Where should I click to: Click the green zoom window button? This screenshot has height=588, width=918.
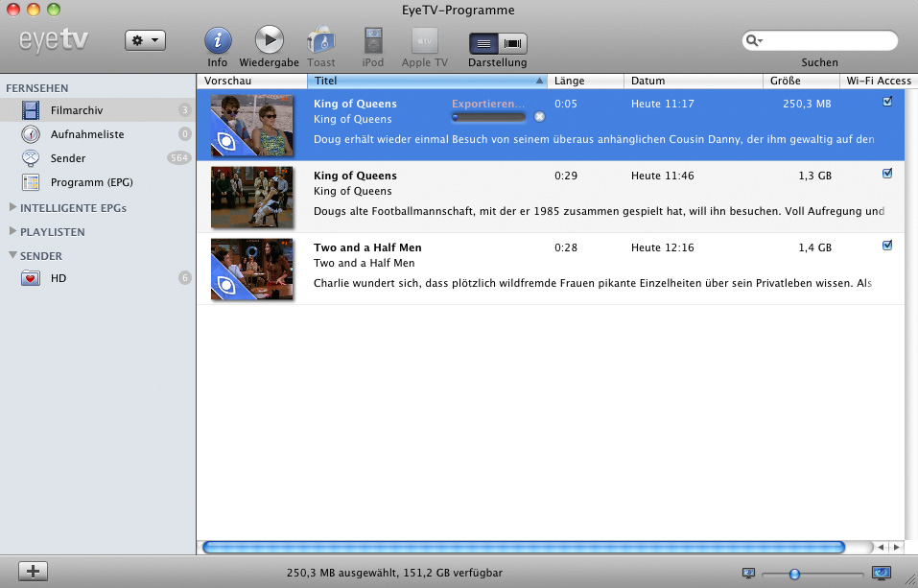(54, 10)
